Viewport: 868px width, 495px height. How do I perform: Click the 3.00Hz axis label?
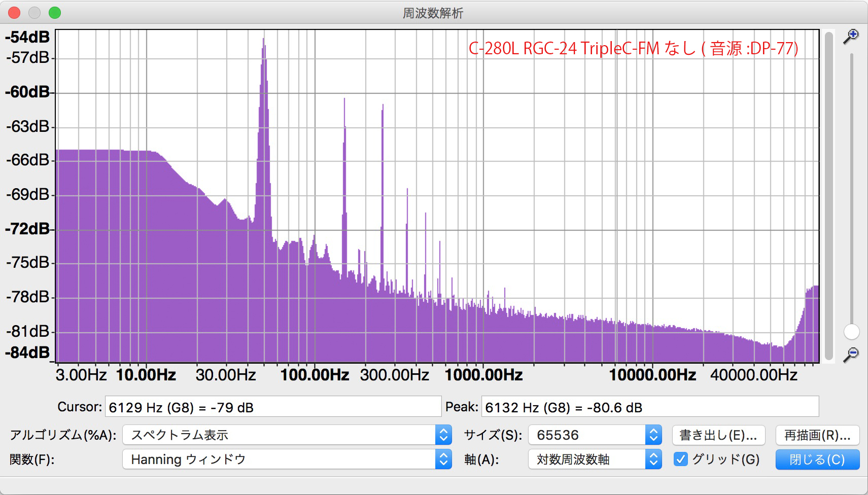pos(81,375)
